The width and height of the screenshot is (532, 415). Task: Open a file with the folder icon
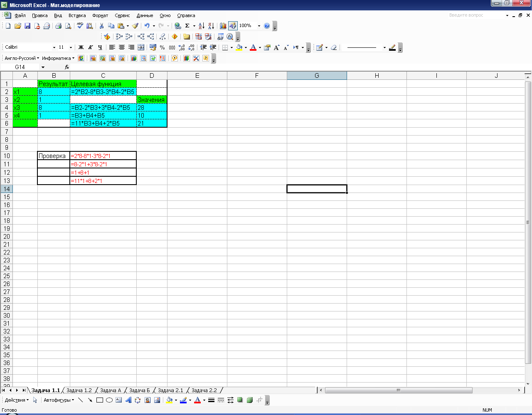coord(17,26)
